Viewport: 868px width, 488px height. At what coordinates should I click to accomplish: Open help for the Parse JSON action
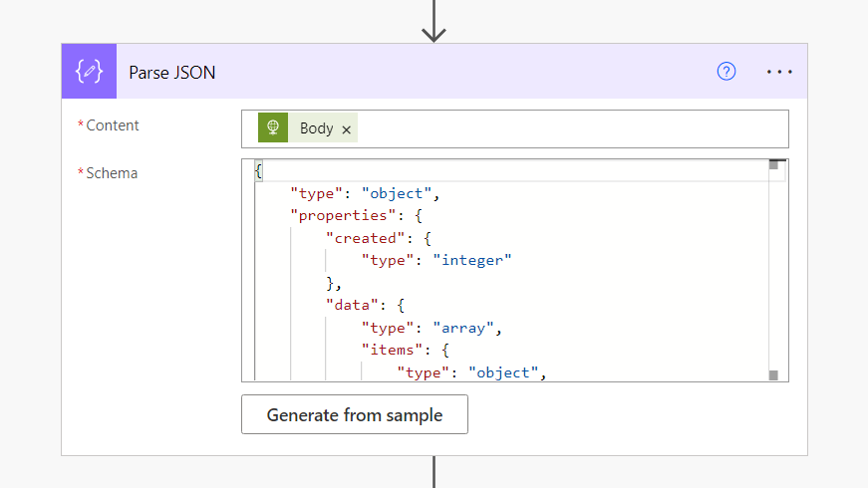point(726,71)
